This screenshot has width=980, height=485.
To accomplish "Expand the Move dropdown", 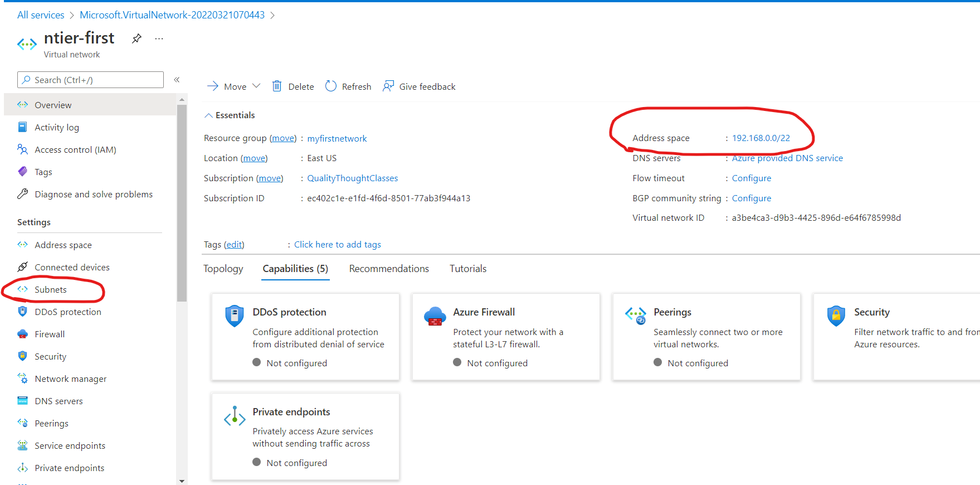I will (256, 86).
